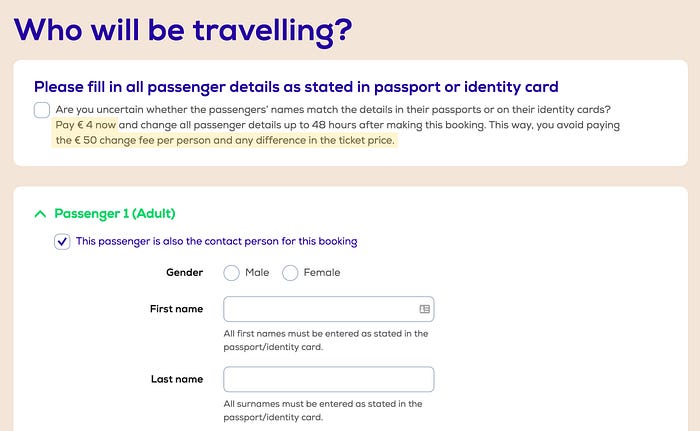Uncheck the contact person checkbox
The image size is (700, 431).
tap(63, 241)
